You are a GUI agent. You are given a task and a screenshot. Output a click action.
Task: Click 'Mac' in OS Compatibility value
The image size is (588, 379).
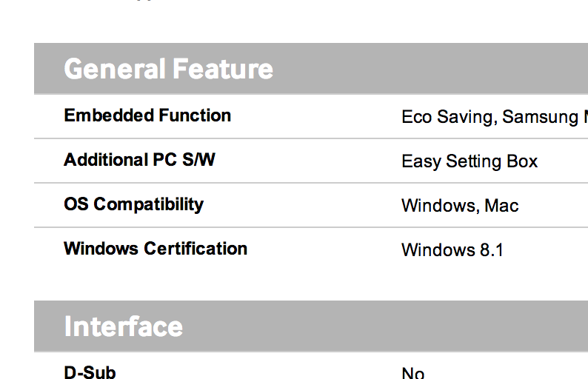point(501,206)
